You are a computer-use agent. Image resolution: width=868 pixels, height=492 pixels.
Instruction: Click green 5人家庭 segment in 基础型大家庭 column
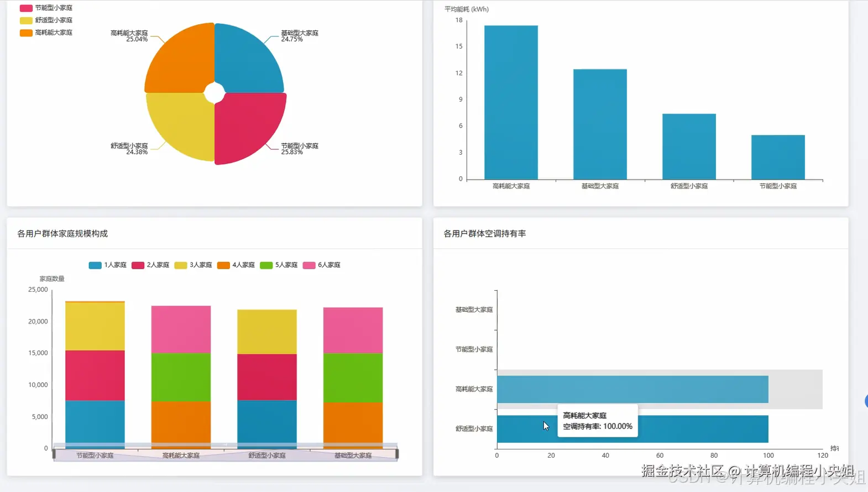coord(353,378)
